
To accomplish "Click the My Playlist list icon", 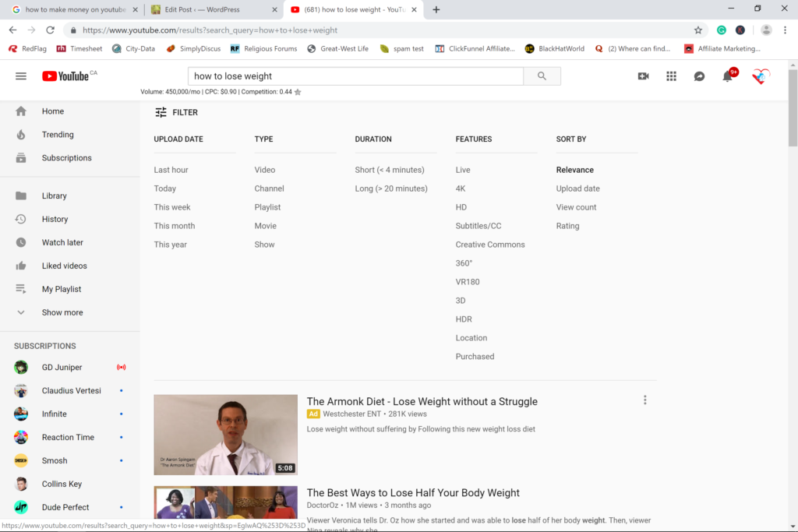I will click(x=21, y=289).
